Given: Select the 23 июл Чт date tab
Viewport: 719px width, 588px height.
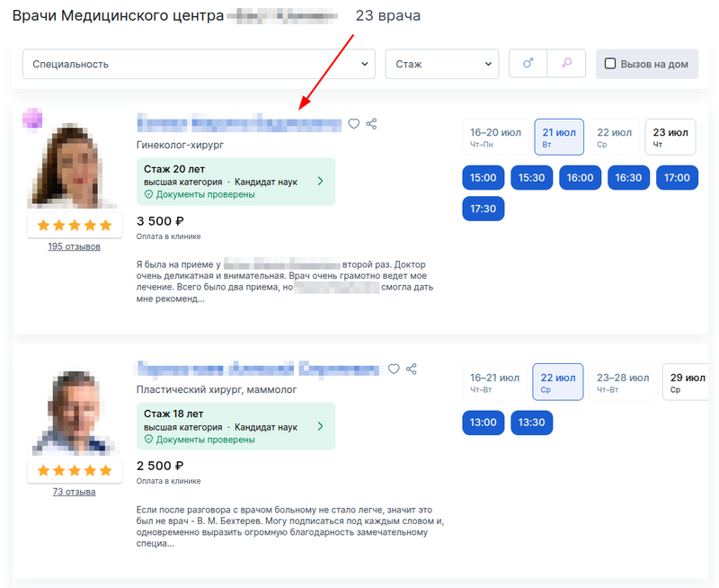Looking at the screenshot, I should [670, 138].
